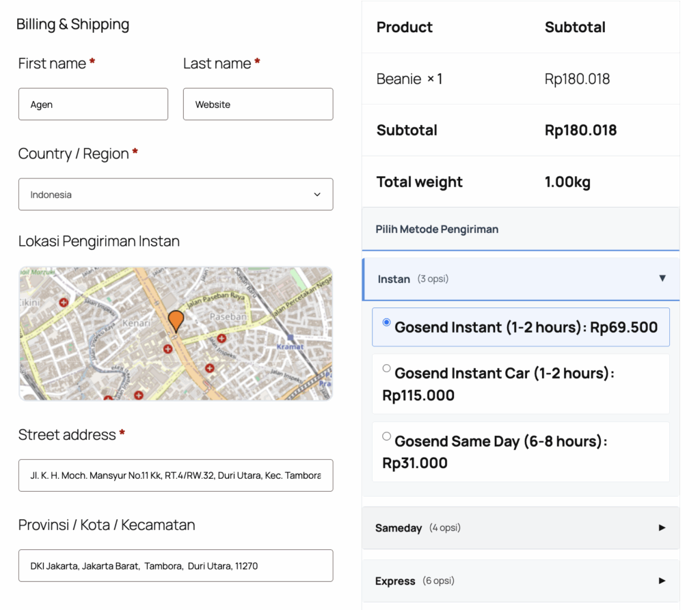Click the hospital icon near Kenari label
Image resolution: width=700 pixels, height=610 pixels.
[167, 348]
